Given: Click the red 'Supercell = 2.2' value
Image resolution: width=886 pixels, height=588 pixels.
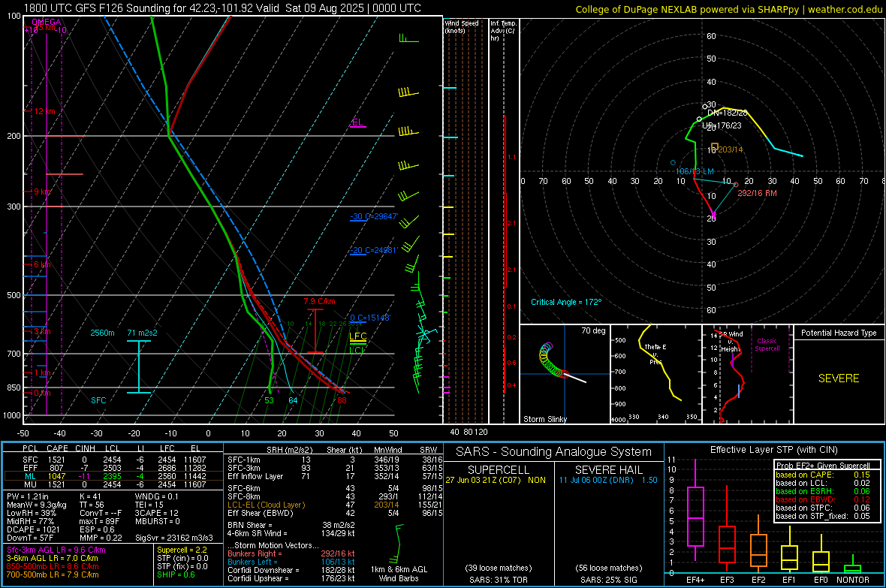Looking at the screenshot, I should coord(182,550).
